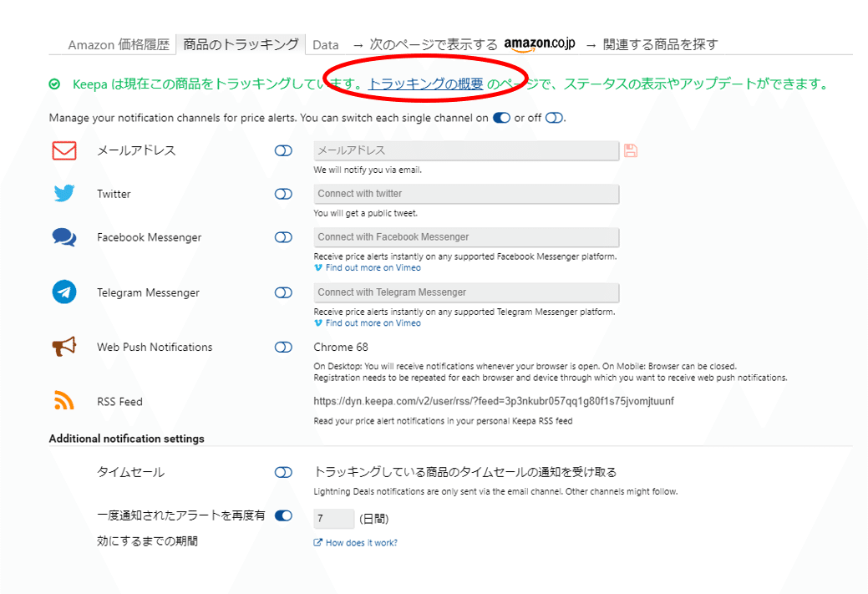Click the example 'off' toggle in description
868x594 pixels.
click(x=554, y=118)
